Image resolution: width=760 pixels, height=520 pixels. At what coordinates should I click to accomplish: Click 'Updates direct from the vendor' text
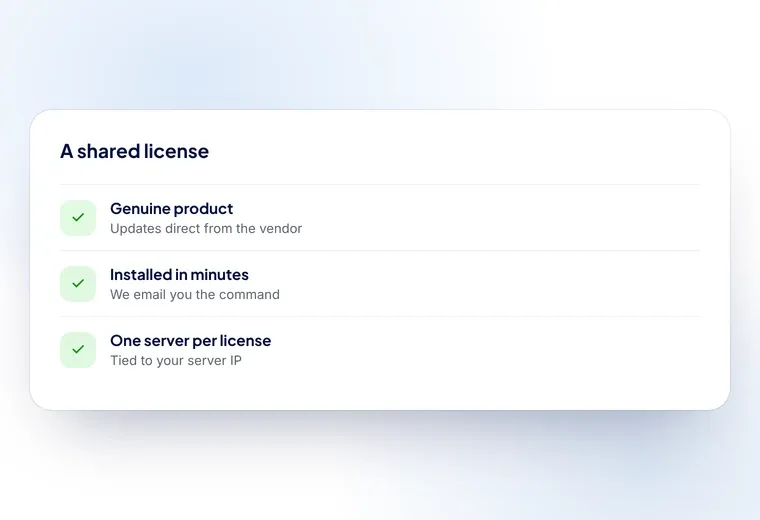pyautogui.click(x=206, y=228)
